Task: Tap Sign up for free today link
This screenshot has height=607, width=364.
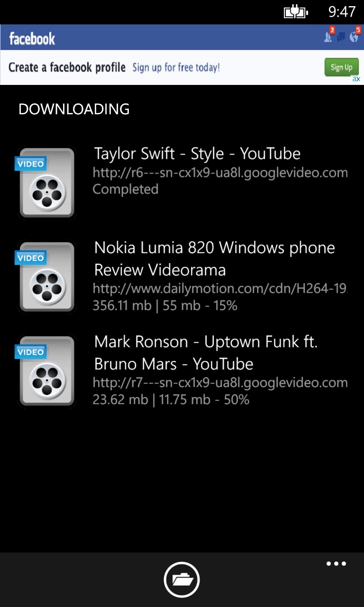Action: [176, 68]
